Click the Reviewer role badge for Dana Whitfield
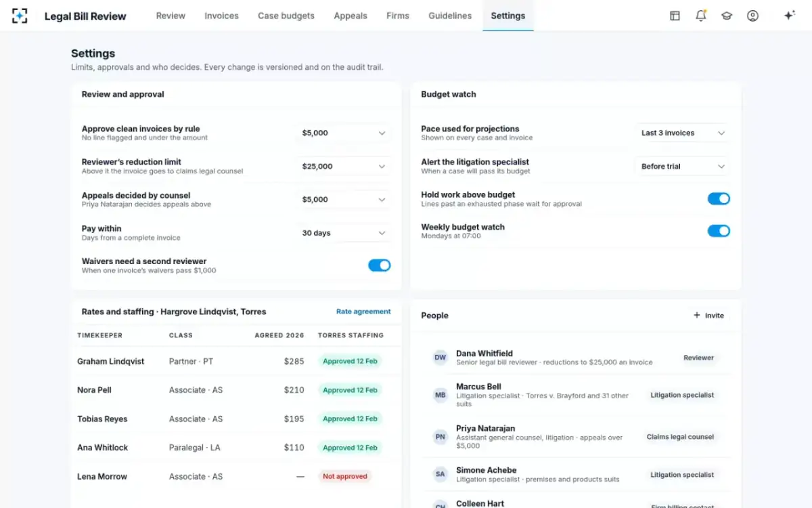Screen dimensions: 812x508 tap(698, 358)
